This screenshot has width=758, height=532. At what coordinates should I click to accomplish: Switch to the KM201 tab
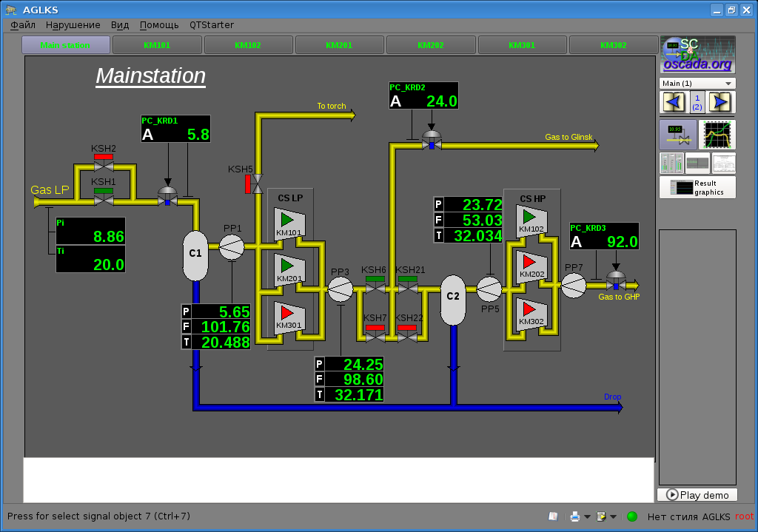pos(339,45)
